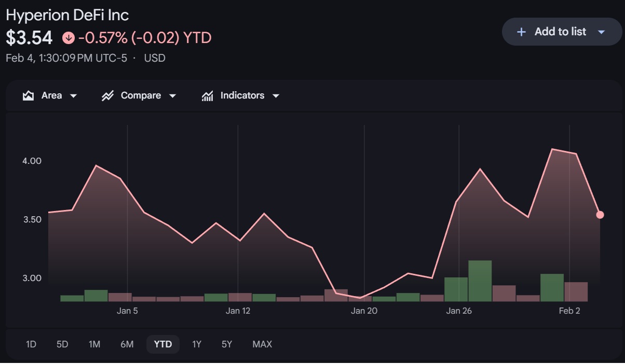Click the red down-arrow price change icon
Image resolution: width=625 pixels, height=364 pixels.
click(x=69, y=38)
